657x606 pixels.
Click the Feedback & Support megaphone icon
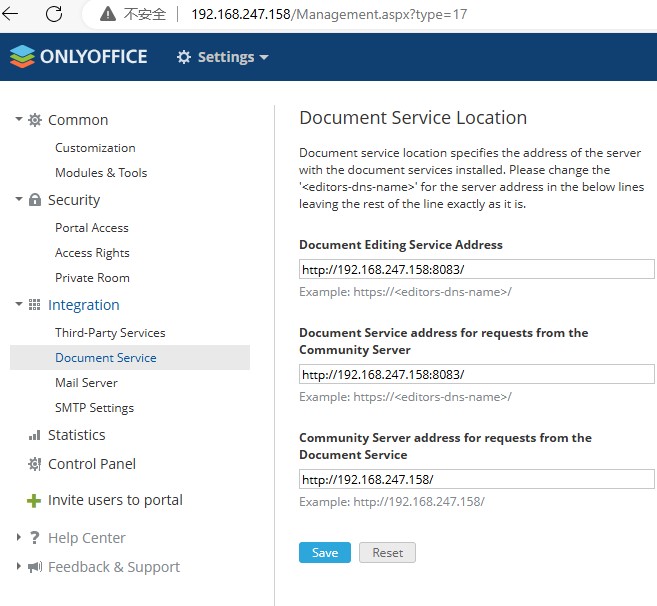coord(35,567)
